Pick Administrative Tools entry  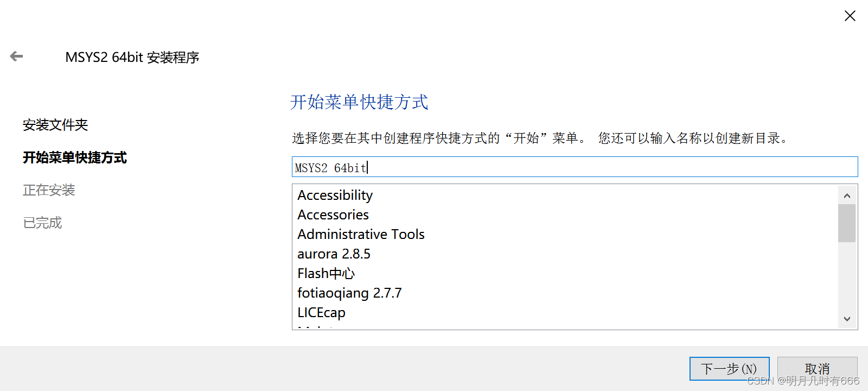tap(361, 235)
